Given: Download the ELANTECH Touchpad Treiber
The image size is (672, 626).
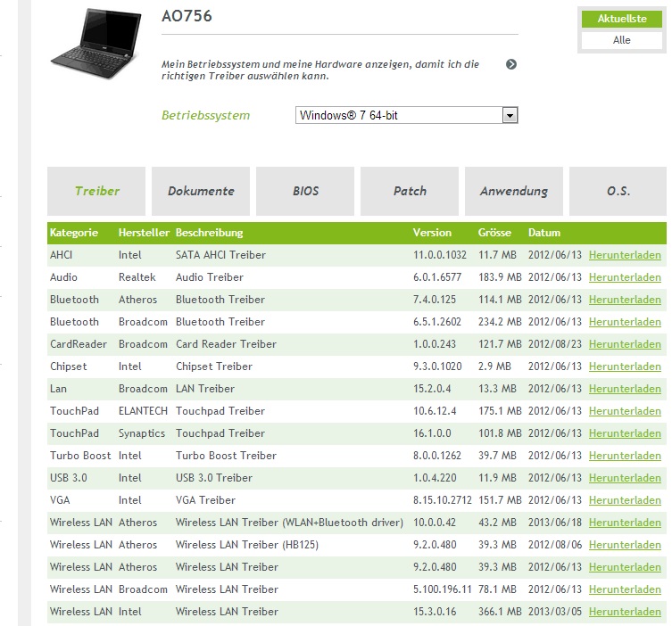Looking at the screenshot, I should click(x=625, y=411).
